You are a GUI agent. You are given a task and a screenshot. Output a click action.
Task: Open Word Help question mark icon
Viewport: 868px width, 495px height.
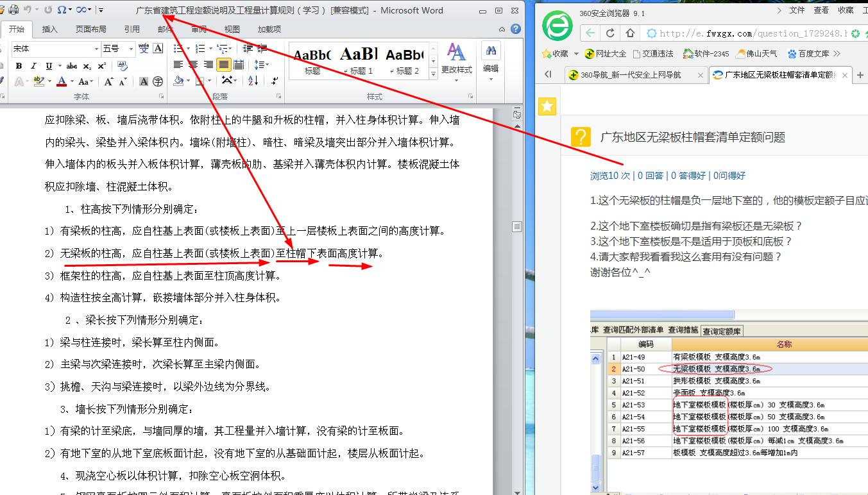515,29
